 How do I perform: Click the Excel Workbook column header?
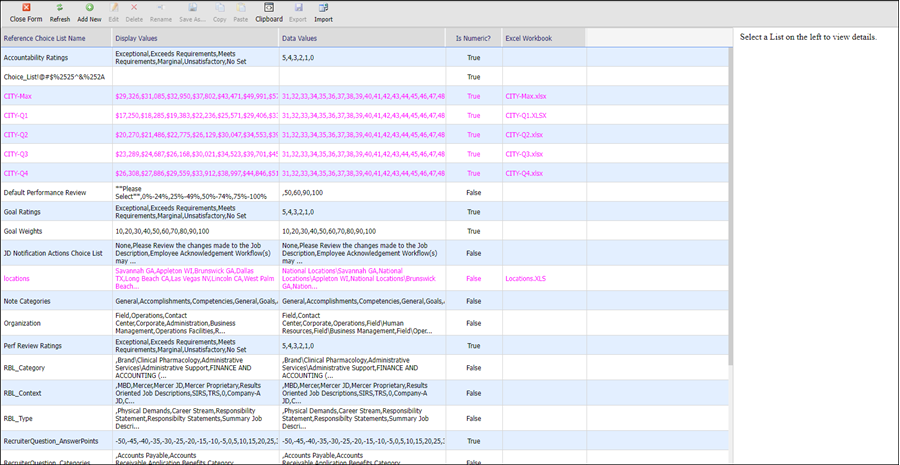[x=528, y=38]
